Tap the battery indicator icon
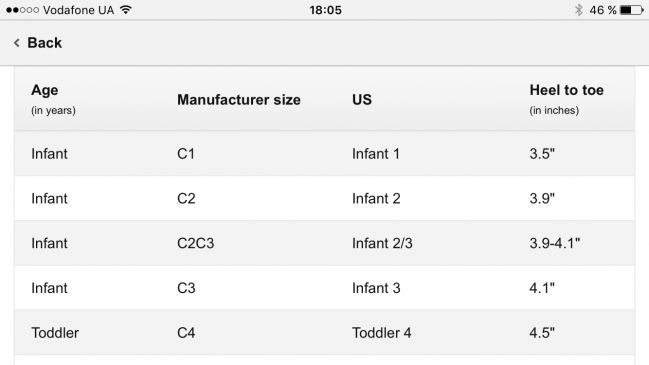Viewport: 649px width, 365px height. (631, 10)
